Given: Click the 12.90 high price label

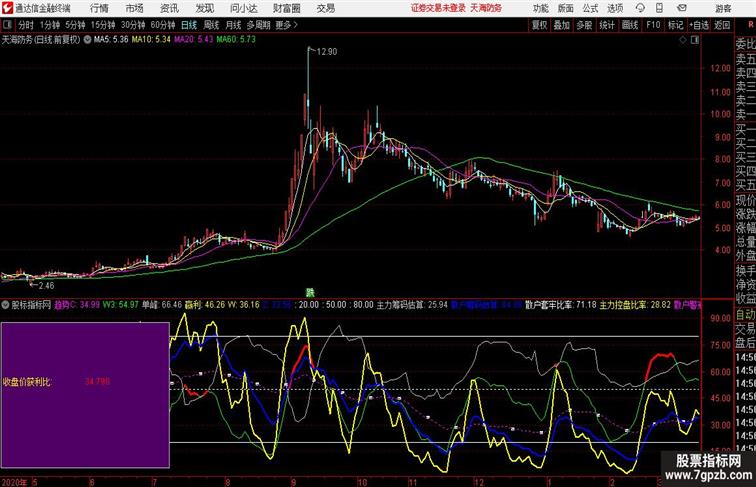Looking at the screenshot, I should 327,52.
